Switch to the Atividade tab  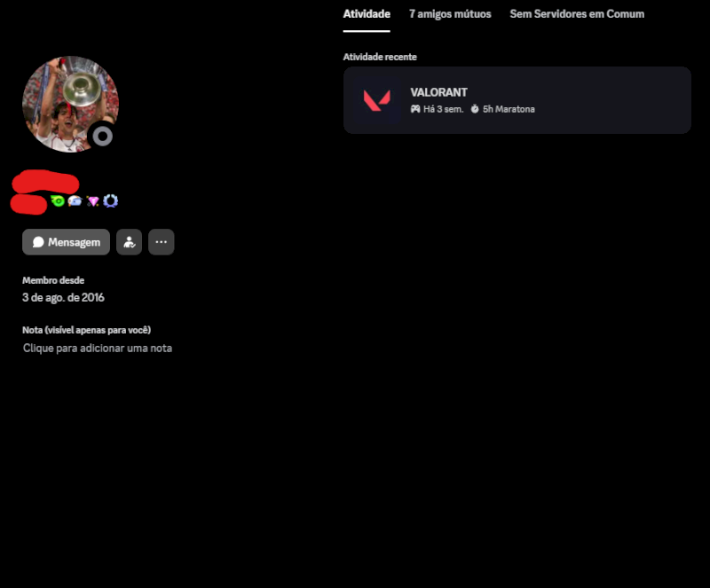coord(367,14)
